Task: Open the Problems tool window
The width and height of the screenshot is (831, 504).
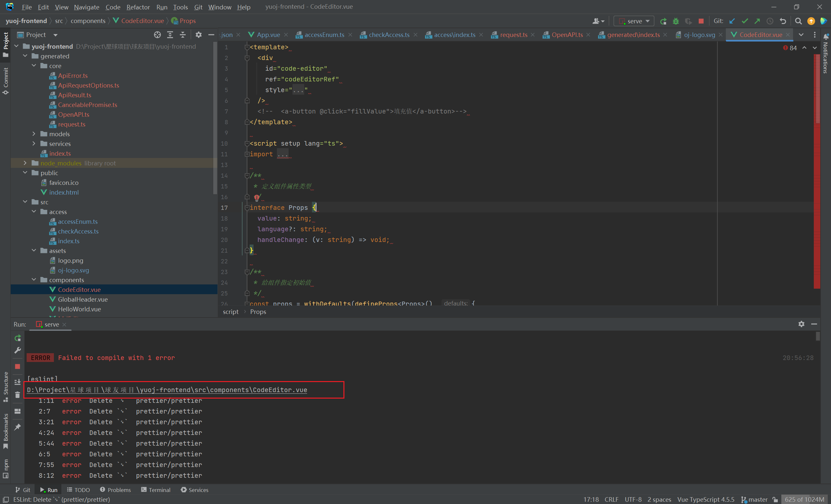Action: click(x=115, y=490)
